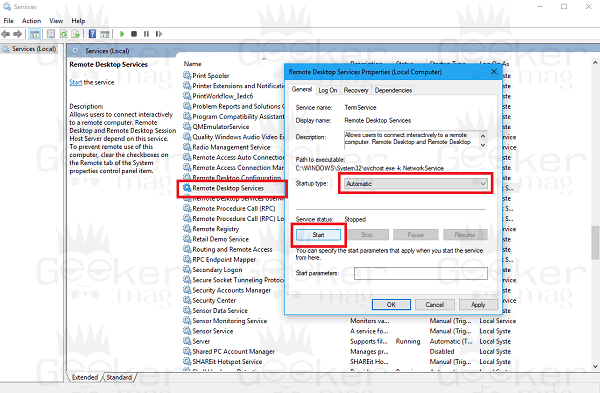Select the Routing and Remote Access row

tap(232, 249)
